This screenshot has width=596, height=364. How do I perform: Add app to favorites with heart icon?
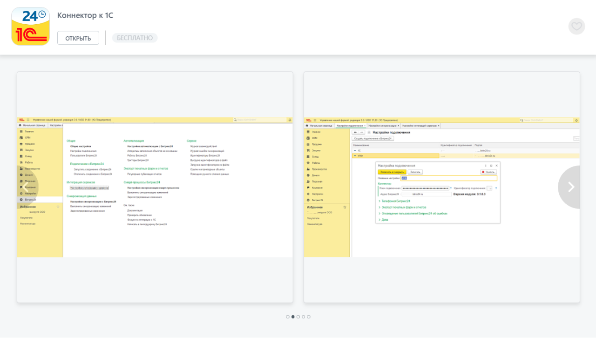click(x=576, y=27)
